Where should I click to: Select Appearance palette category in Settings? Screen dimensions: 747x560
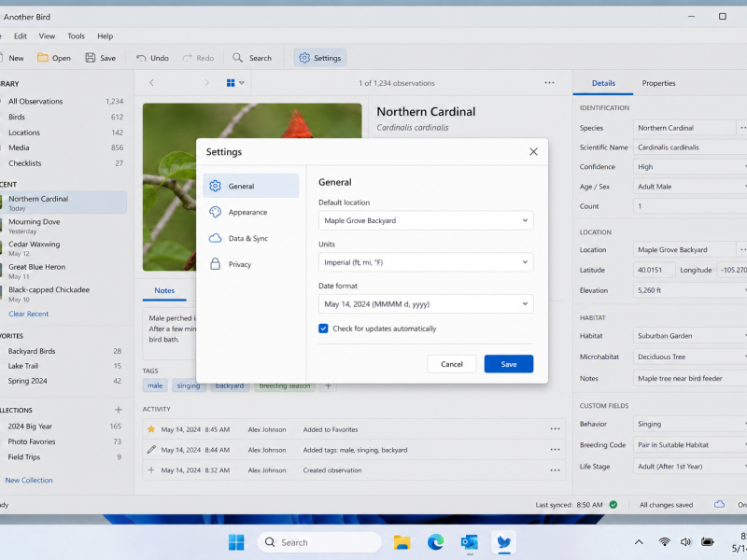251,213
